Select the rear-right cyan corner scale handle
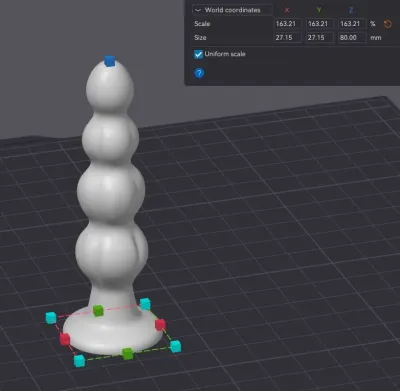This screenshot has height=391, width=400. [x=145, y=304]
